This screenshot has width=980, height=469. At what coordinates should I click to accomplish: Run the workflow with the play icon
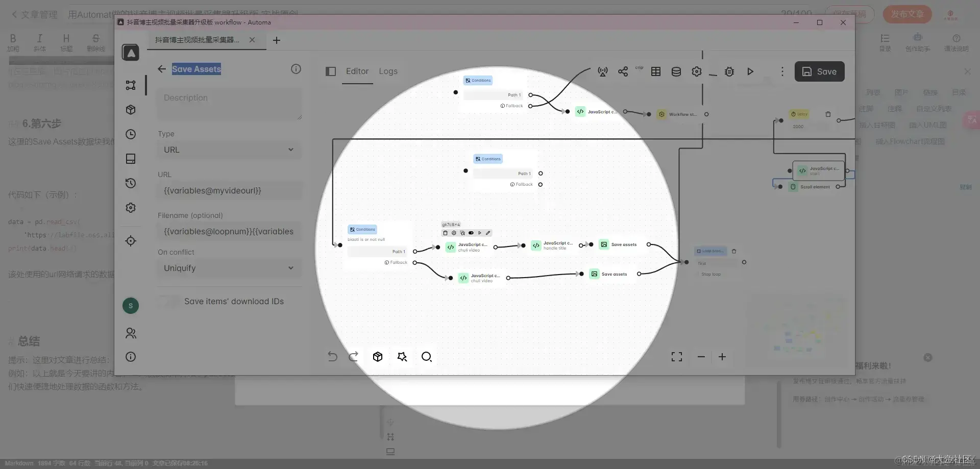(750, 71)
